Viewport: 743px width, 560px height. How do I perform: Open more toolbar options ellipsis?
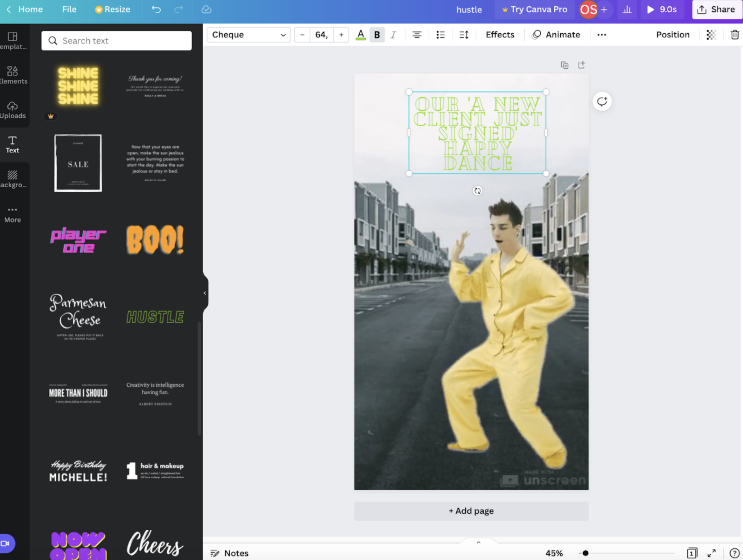tap(602, 35)
